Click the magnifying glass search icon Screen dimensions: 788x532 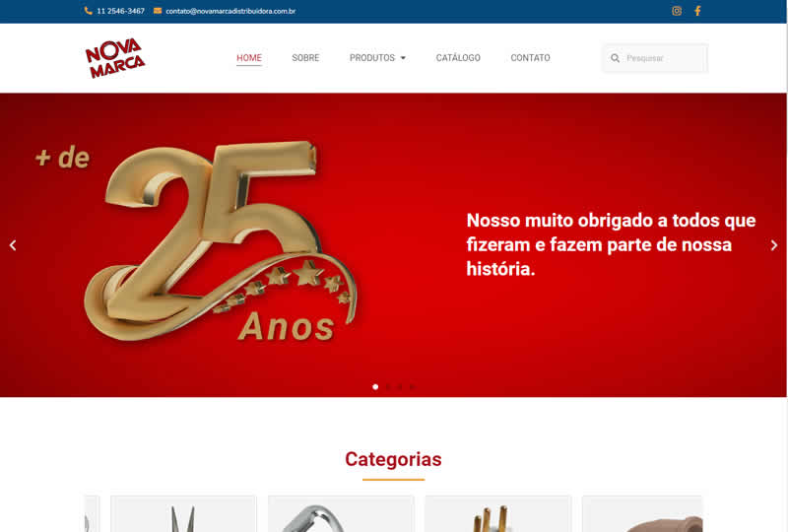[x=615, y=58]
